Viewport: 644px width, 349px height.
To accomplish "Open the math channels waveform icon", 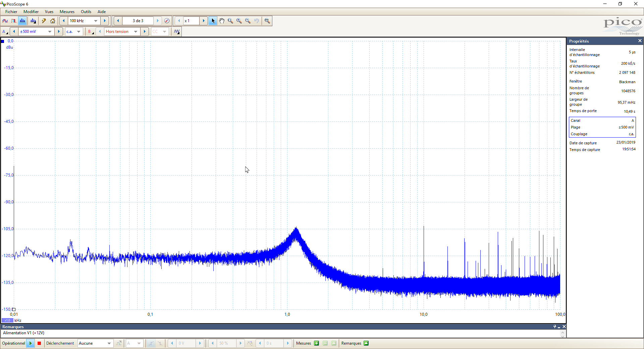I will click(177, 32).
